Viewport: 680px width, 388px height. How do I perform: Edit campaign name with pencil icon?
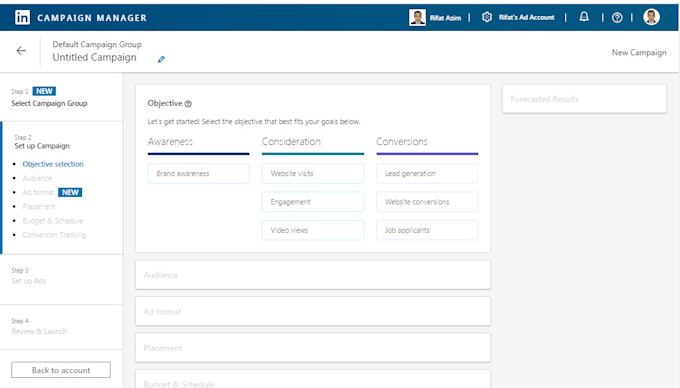[x=161, y=59]
